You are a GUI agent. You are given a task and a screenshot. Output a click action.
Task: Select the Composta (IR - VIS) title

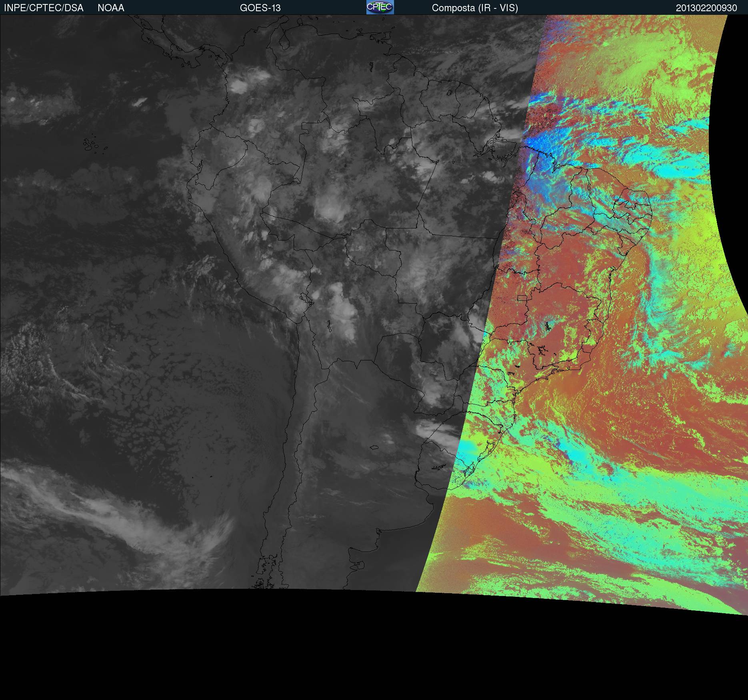click(475, 8)
